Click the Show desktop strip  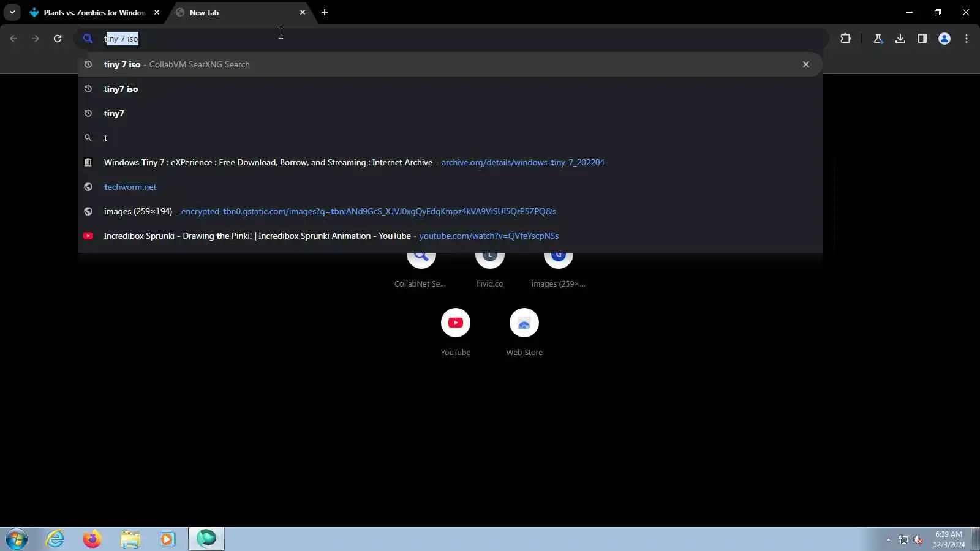(975, 539)
